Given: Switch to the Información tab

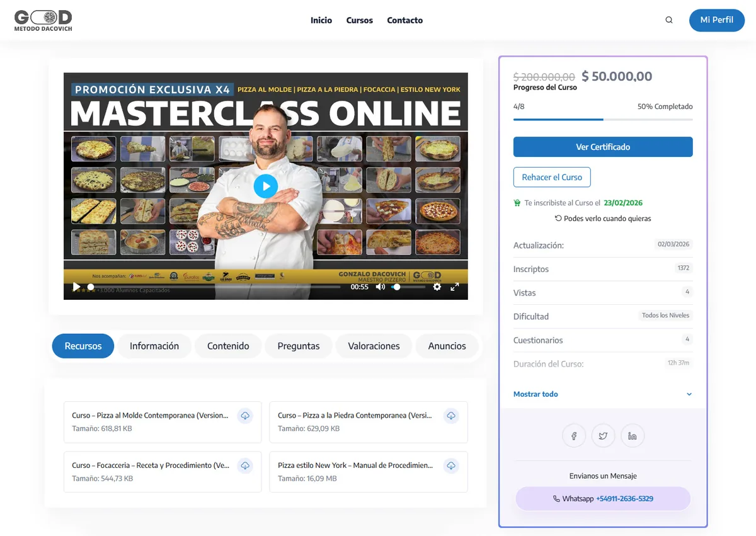Looking at the screenshot, I should click(154, 346).
